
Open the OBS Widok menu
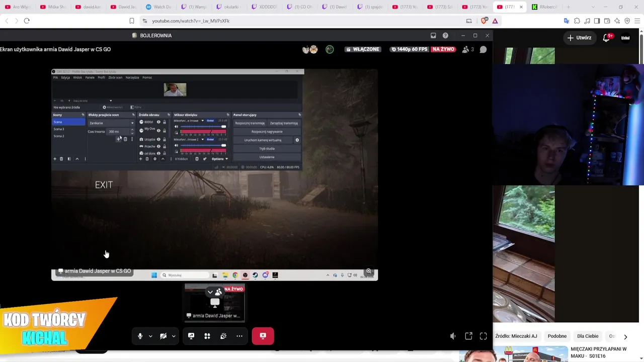click(x=77, y=77)
